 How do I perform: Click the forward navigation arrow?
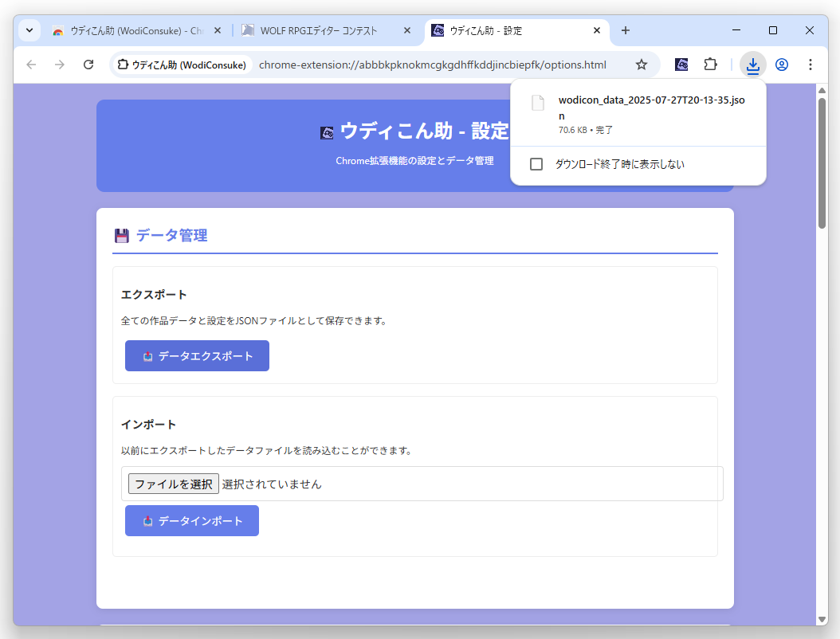[59, 65]
